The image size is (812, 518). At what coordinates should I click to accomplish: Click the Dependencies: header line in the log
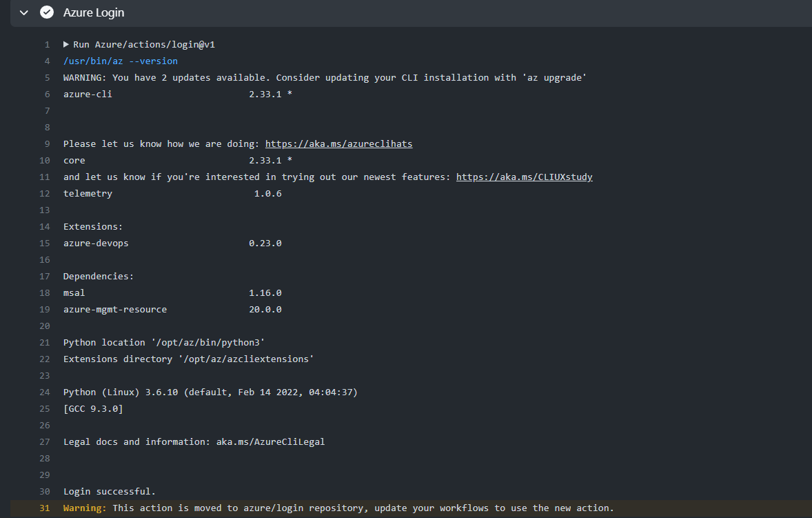click(x=99, y=276)
